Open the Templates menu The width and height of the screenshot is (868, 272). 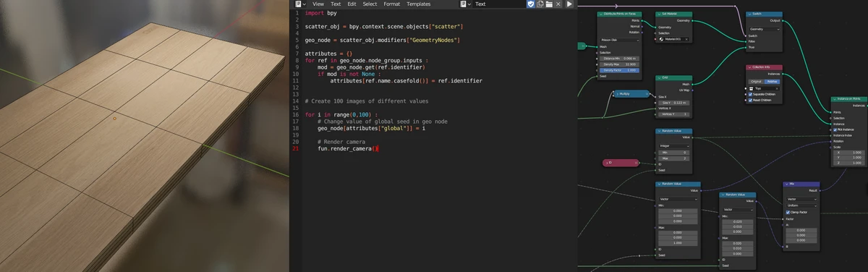418,4
